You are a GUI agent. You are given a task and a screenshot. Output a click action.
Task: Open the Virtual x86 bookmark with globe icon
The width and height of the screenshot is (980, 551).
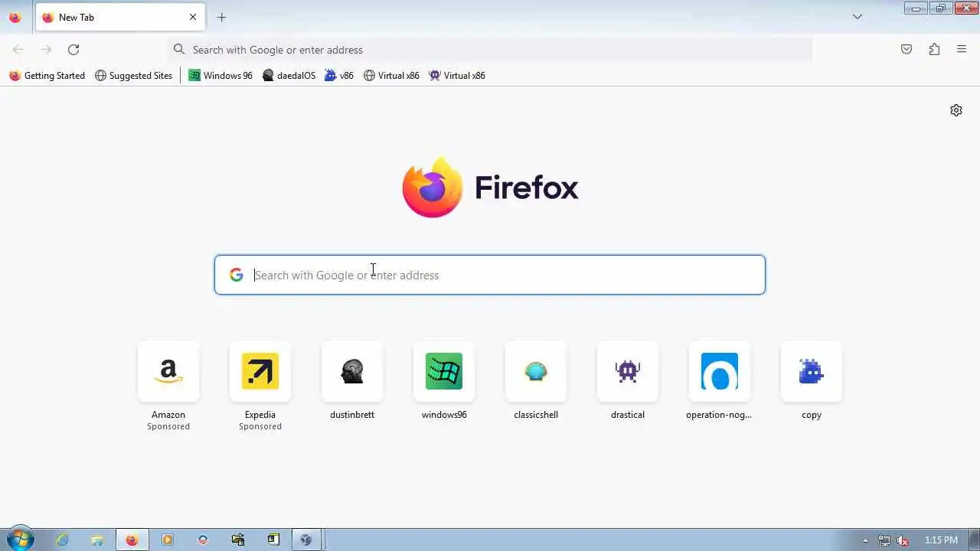coord(391,75)
